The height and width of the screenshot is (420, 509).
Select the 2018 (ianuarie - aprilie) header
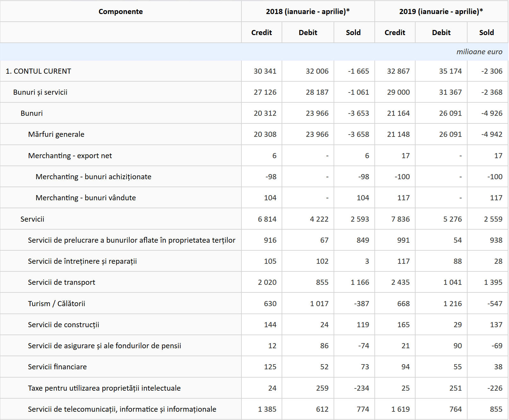307,11
